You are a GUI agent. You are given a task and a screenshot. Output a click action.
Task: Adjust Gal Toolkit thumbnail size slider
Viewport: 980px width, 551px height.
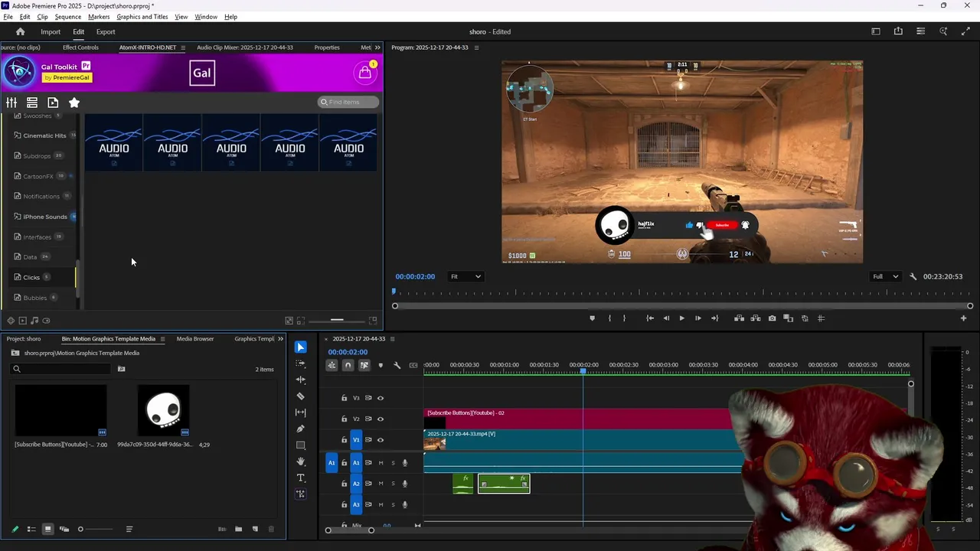point(337,321)
